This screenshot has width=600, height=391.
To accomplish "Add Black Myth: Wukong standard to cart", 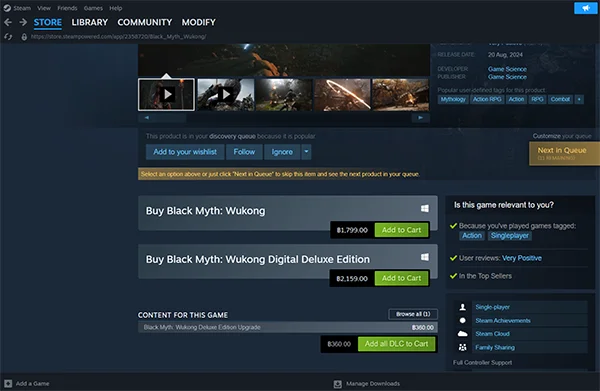I will (x=401, y=230).
